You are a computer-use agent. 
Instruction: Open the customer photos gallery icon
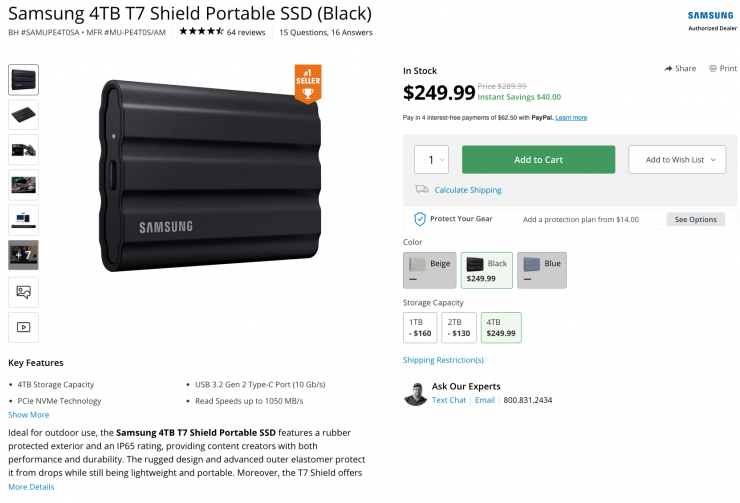pyautogui.click(x=23, y=291)
